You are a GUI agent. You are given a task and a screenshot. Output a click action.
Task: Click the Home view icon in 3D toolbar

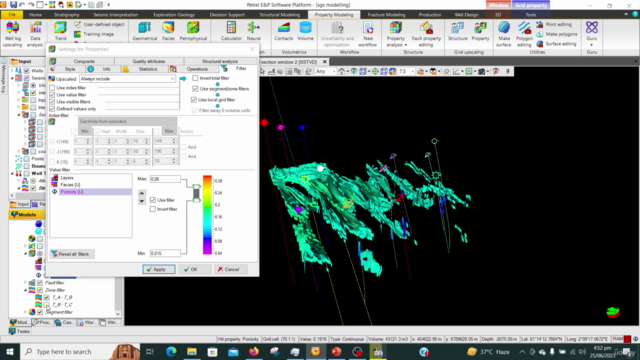(x=342, y=71)
